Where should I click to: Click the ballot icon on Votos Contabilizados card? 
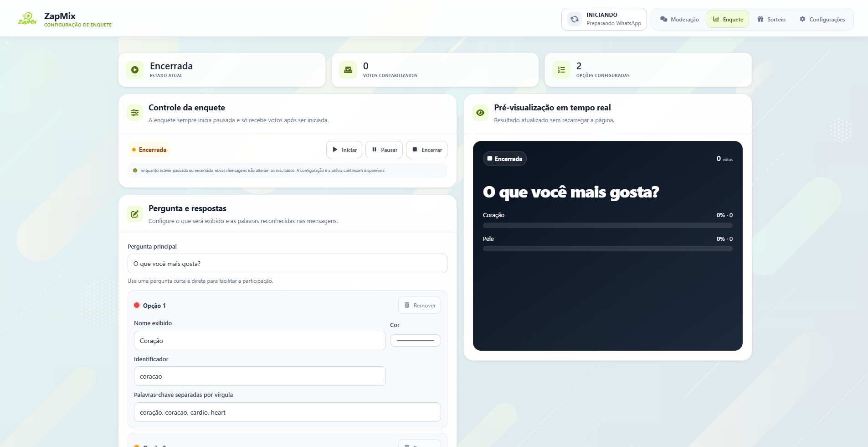(348, 70)
